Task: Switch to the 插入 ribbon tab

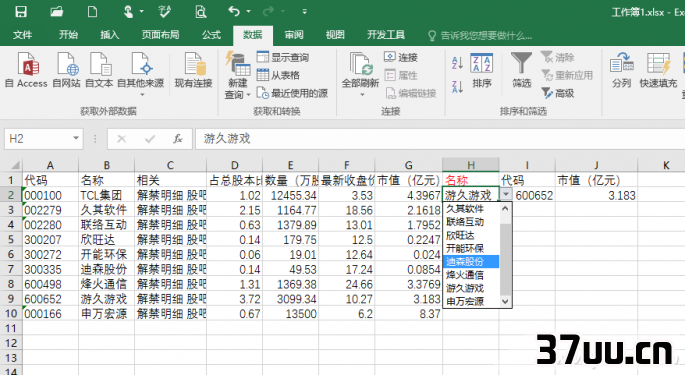Action: (109, 35)
